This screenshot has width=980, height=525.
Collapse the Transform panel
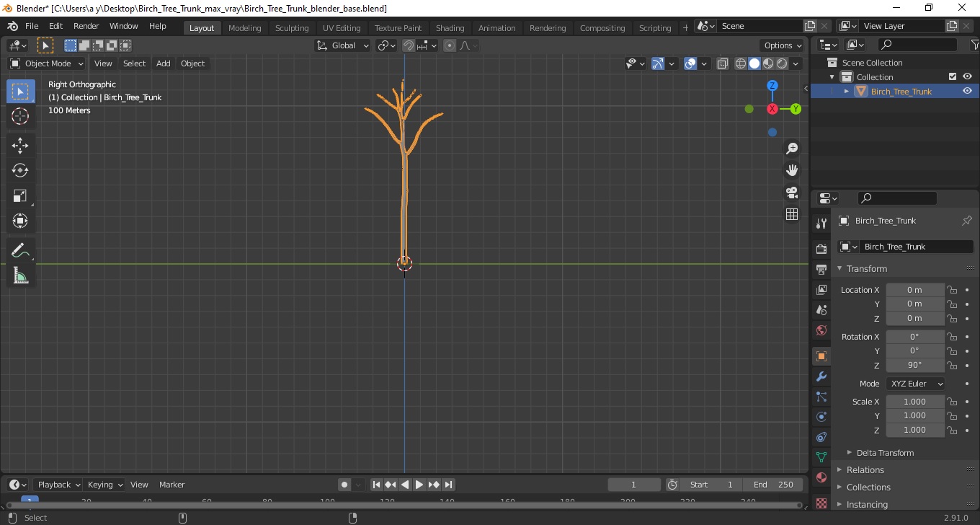[839, 268]
